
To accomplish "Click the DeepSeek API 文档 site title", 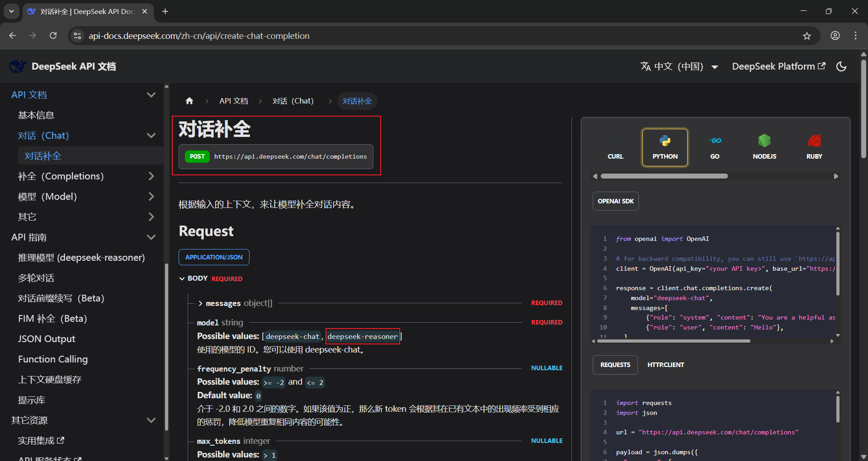I will [74, 66].
